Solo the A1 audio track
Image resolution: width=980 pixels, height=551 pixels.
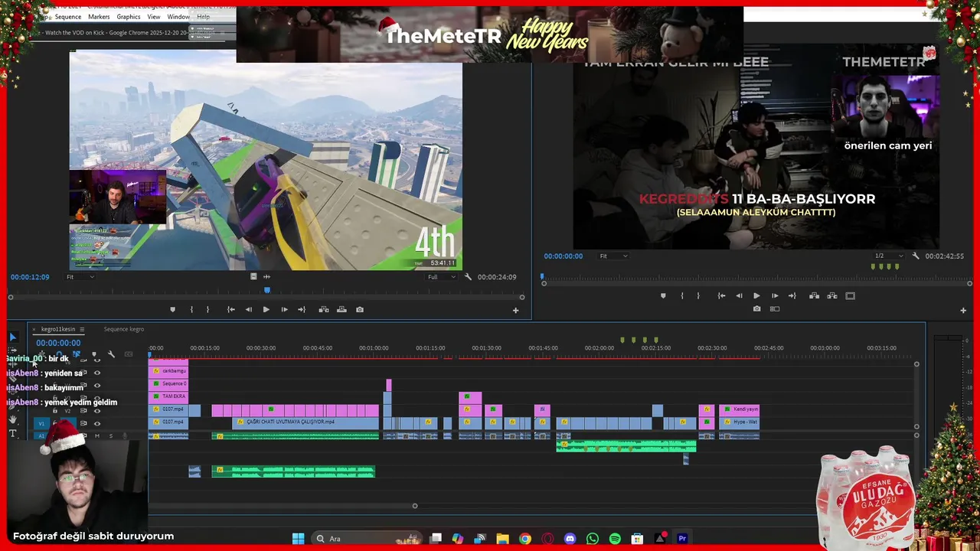pyautogui.click(x=110, y=435)
